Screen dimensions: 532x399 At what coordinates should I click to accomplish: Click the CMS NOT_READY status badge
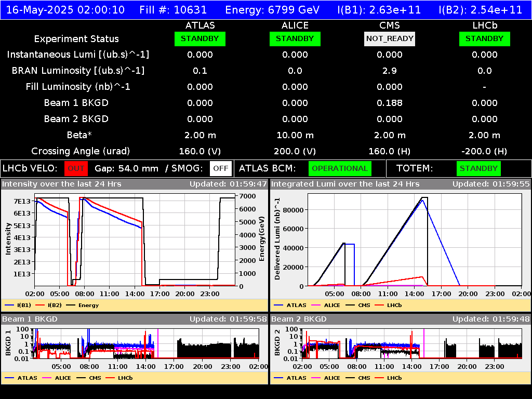click(x=390, y=38)
